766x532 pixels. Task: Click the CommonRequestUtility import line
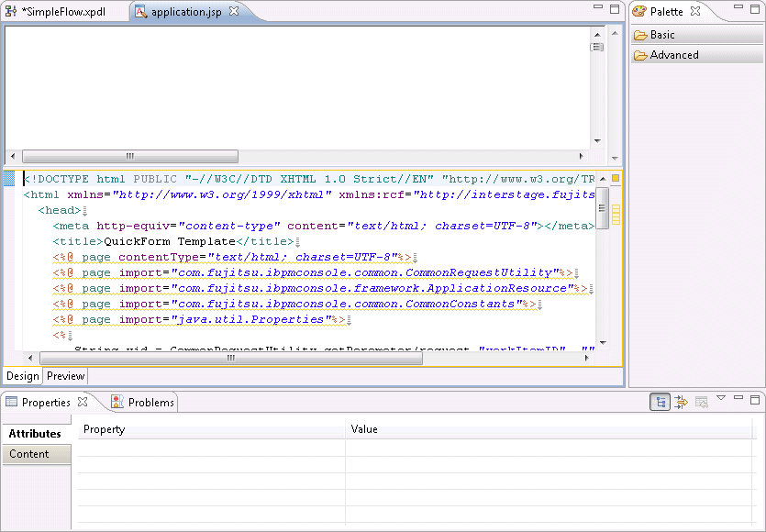[313, 272]
